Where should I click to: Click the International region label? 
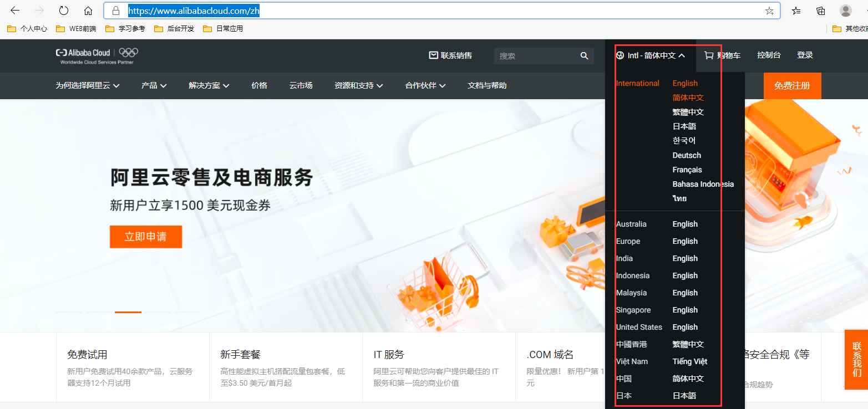[x=637, y=83]
